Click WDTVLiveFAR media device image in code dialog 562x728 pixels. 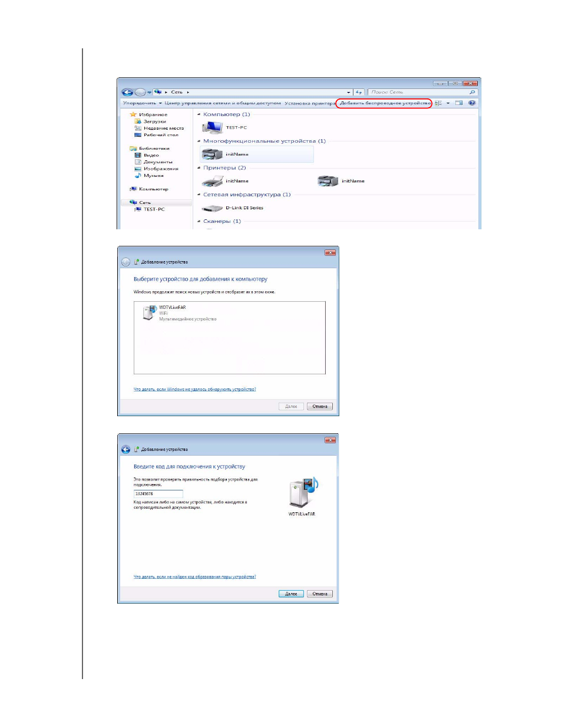[302, 493]
